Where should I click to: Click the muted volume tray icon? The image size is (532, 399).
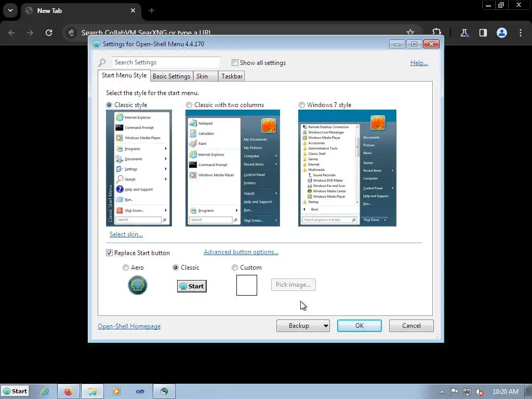click(x=480, y=392)
